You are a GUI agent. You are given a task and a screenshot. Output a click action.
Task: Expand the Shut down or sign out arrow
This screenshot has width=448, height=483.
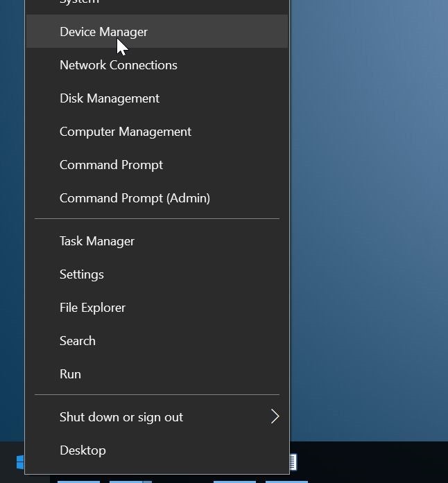[275, 416]
